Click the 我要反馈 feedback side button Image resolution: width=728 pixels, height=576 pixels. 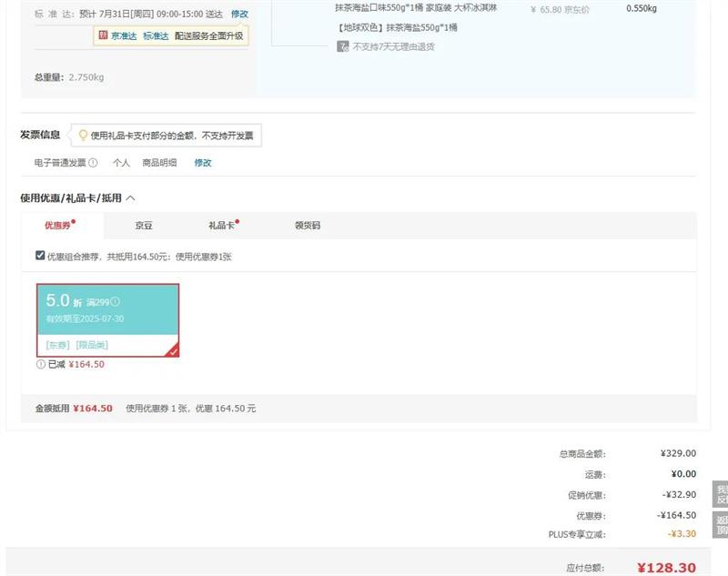[x=721, y=494]
